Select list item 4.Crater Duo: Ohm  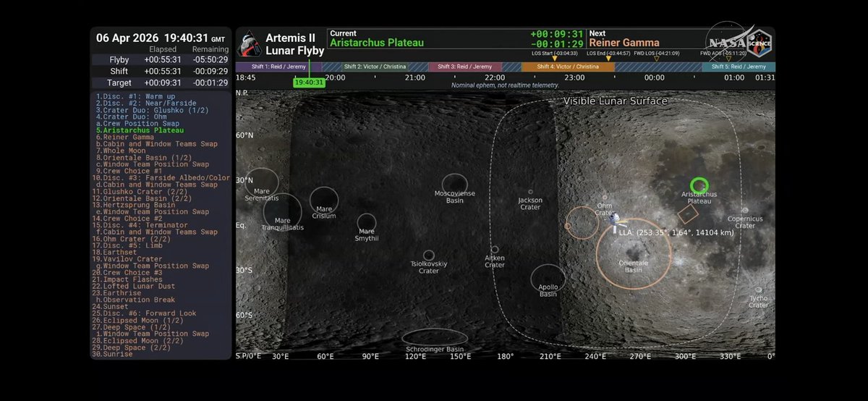pos(132,117)
